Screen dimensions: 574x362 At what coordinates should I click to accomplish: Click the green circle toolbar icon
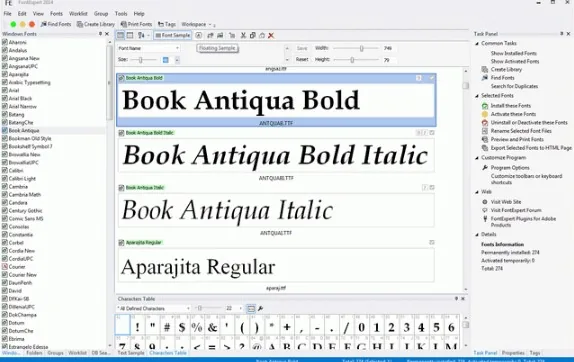click(x=13, y=24)
